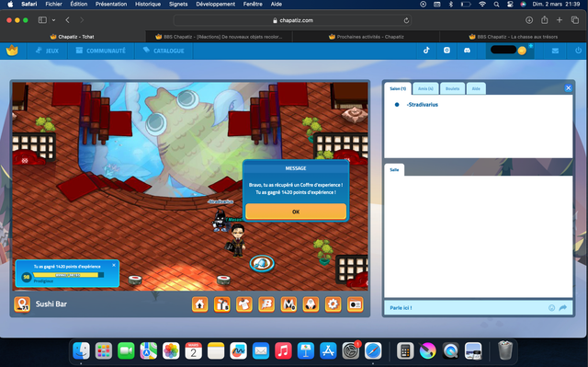Open Calculator from the Dock
This screenshot has height=367, width=588.
[x=405, y=350]
